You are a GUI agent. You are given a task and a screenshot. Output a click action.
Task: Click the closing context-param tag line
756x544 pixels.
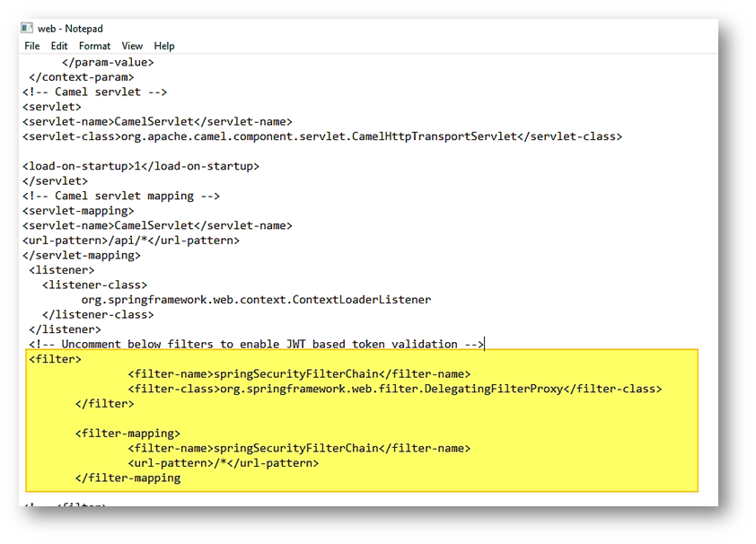click(x=81, y=77)
